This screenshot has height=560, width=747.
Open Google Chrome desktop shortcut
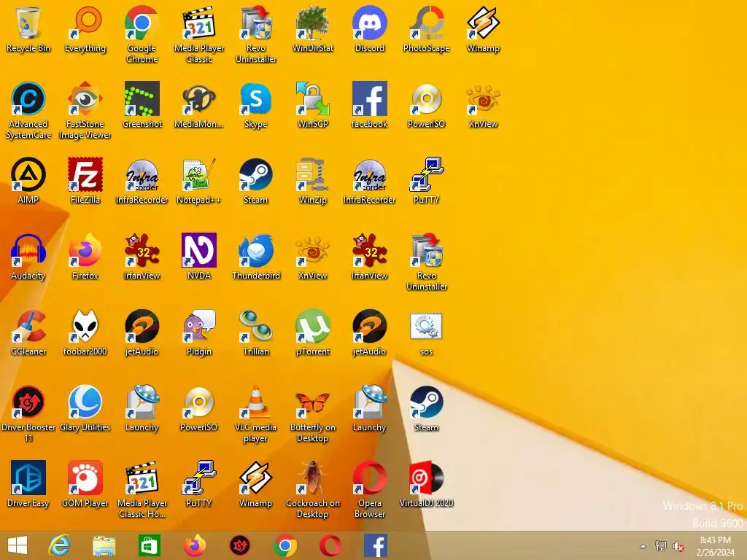click(142, 35)
